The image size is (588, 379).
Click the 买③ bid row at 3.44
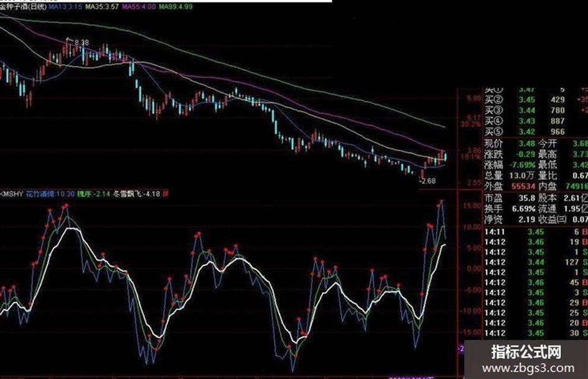tap(536, 110)
